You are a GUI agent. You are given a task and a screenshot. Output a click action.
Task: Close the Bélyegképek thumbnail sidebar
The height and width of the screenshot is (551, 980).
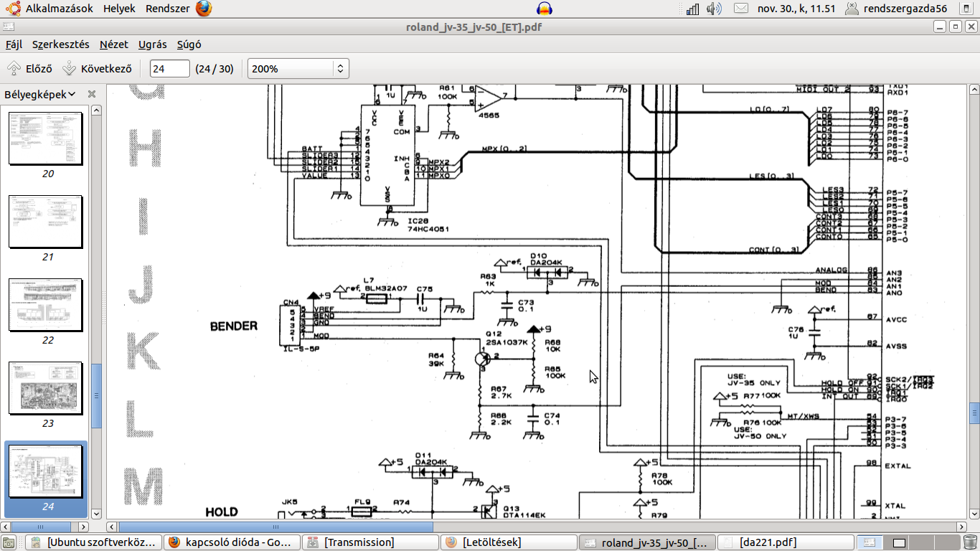pos(92,94)
